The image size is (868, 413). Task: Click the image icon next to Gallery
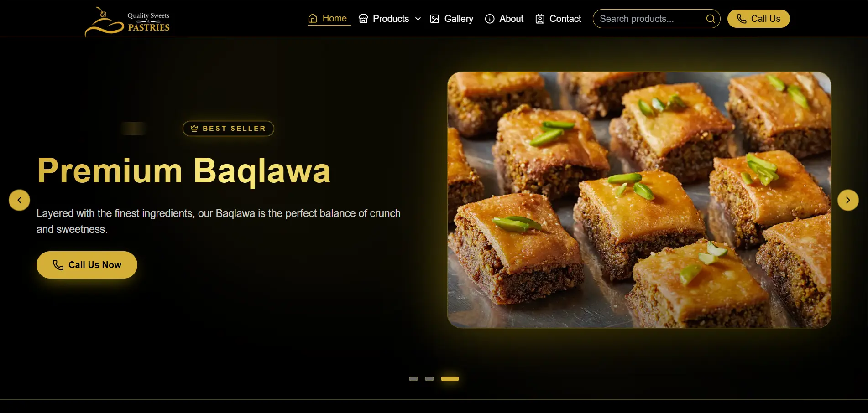[x=434, y=19]
